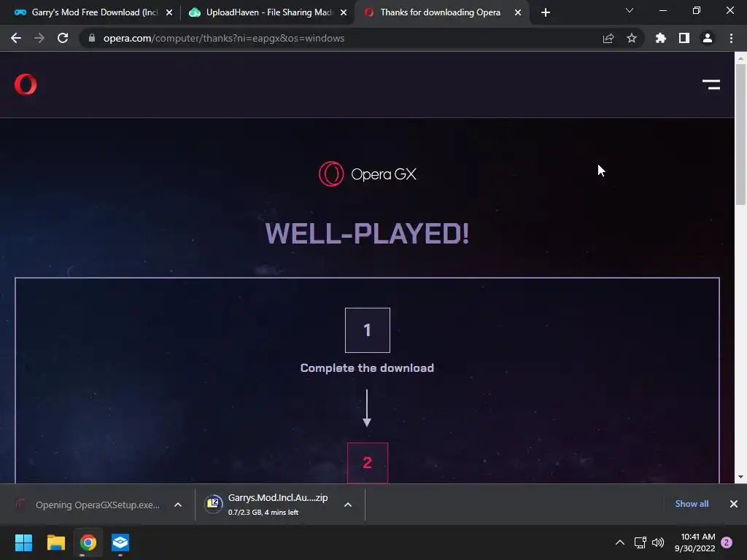Image resolution: width=747 pixels, height=560 pixels.
Task: Click the WELL-PLAYED! heading
Action: coord(367,233)
